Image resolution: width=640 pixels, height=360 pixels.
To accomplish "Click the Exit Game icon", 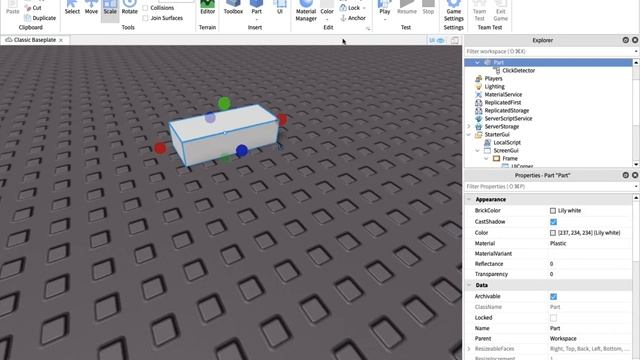I will point(500,11).
